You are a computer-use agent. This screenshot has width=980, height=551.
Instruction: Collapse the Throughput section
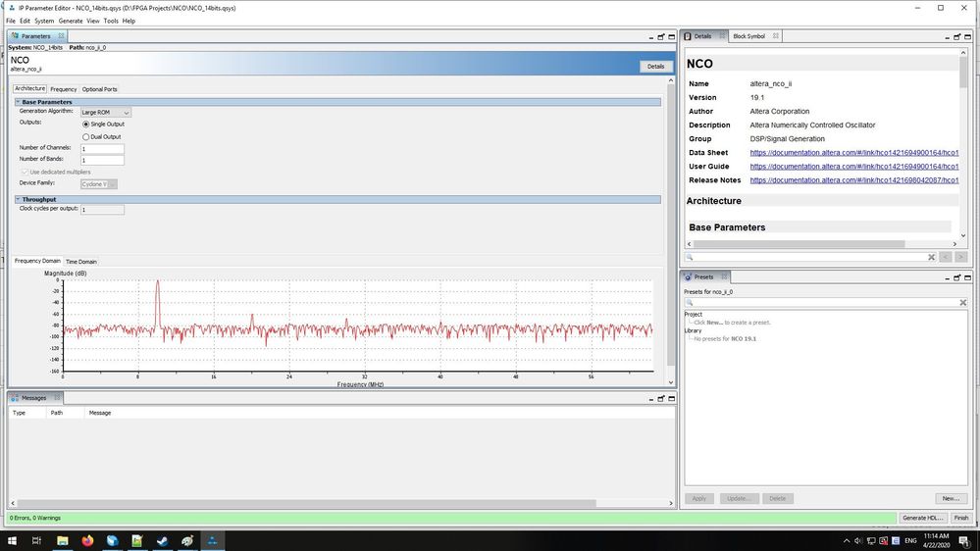(18, 200)
